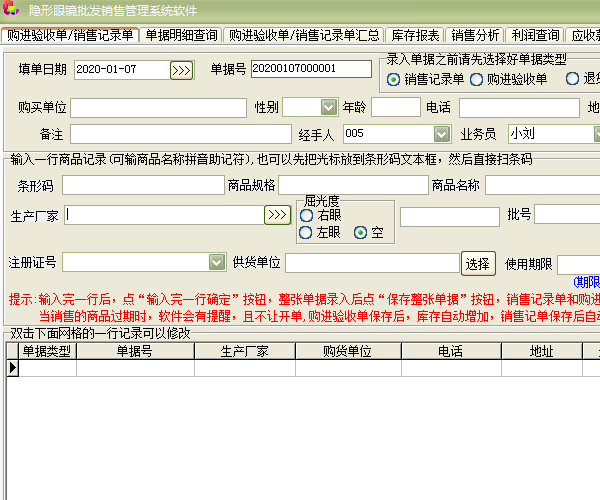Switch to 购进验收单/销售记录单 tab
600x500 pixels.
[x=70, y=35]
